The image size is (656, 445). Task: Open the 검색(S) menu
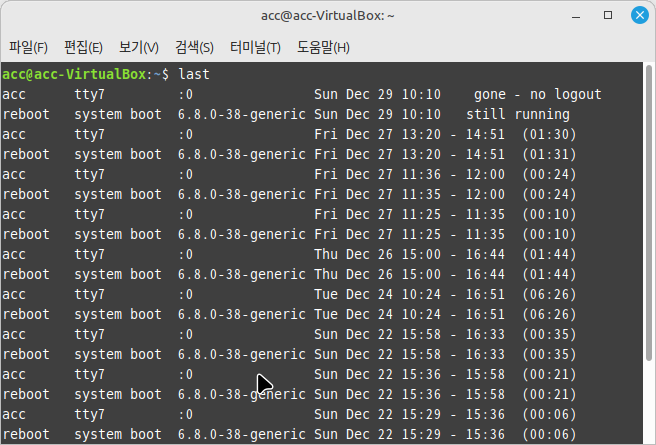coord(194,47)
